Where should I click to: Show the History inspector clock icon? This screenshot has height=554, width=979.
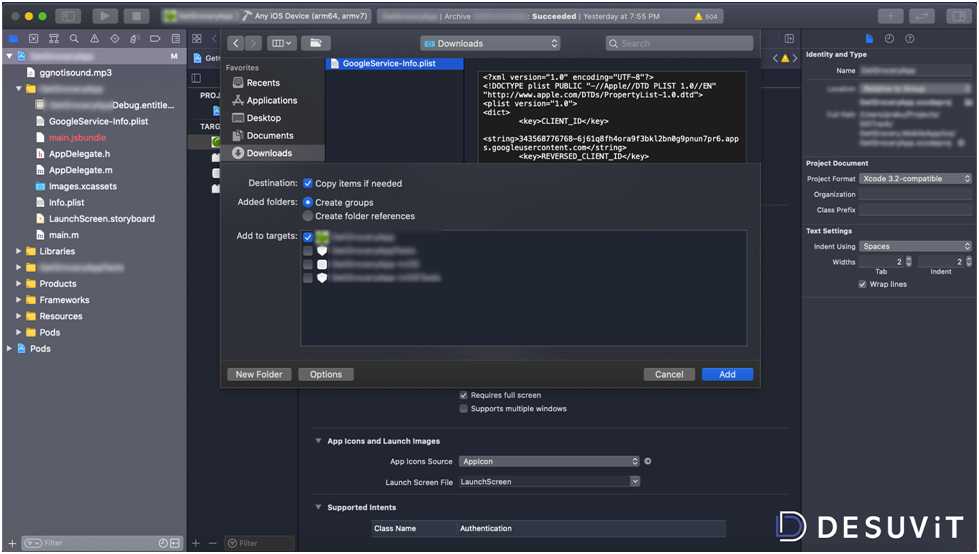pyautogui.click(x=889, y=39)
